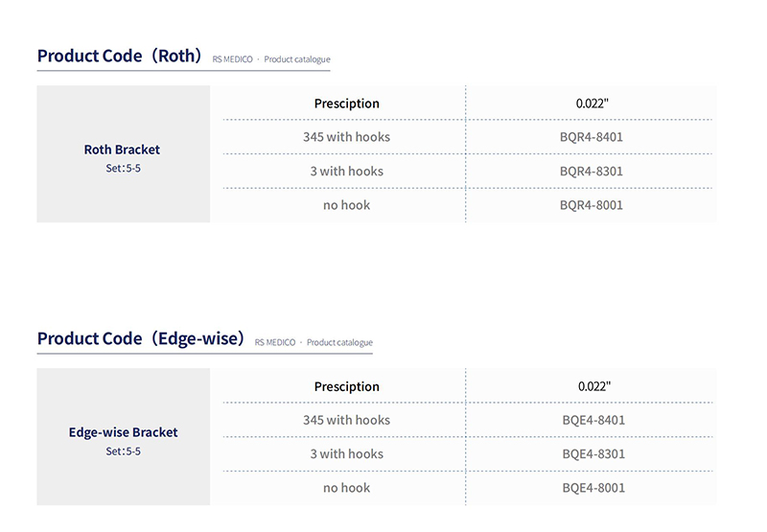The height and width of the screenshot is (532, 767).
Task: Select the Roth Bracket label cell
Action: click(x=124, y=154)
